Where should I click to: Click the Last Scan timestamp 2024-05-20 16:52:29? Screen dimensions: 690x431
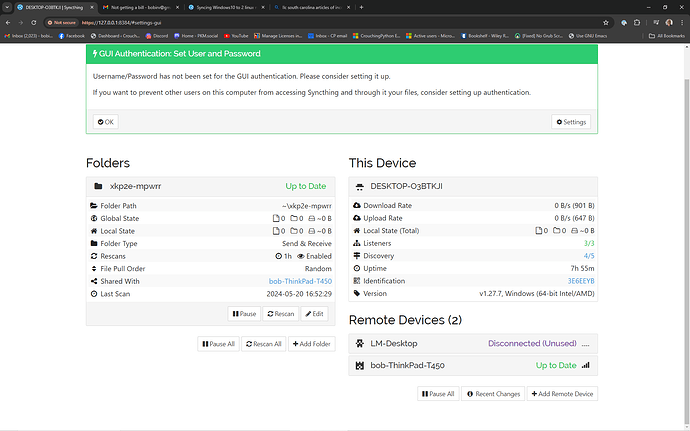(299, 294)
